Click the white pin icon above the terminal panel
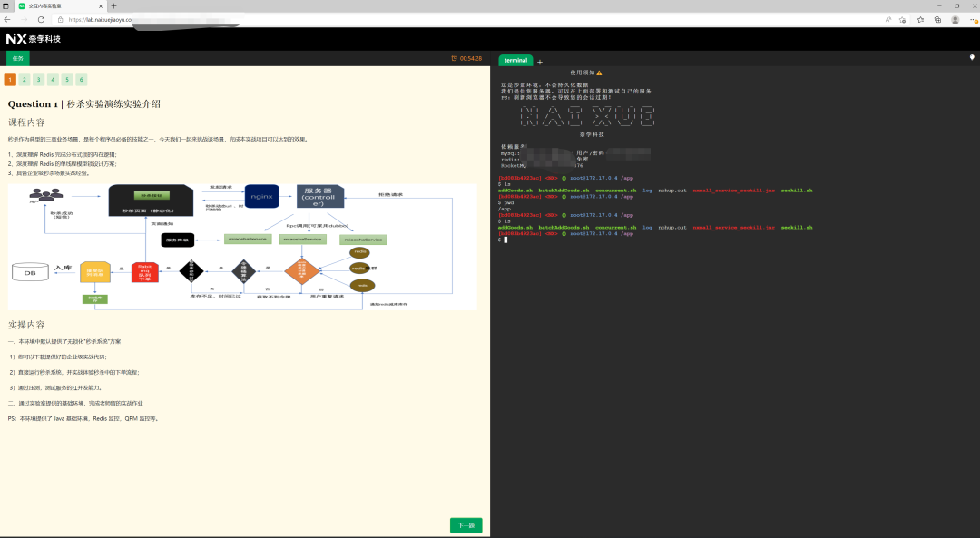Viewport: 980px width, 538px height. (973, 57)
